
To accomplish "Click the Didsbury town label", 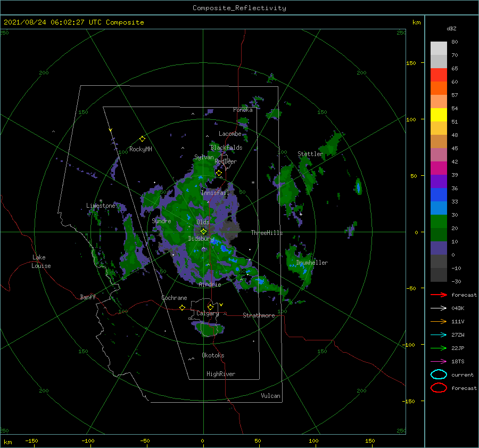I will tap(201, 239).
